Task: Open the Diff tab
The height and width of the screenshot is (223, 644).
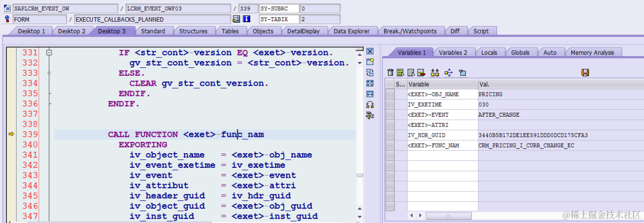Action: pyautogui.click(x=455, y=31)
